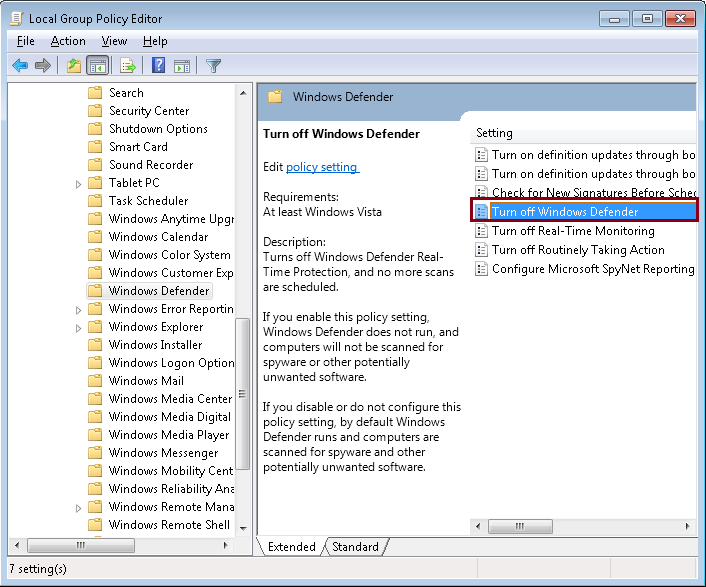
Task: Click the tree pane scroll up arrow
Action: pyautogui.click(x=243, y=93)
